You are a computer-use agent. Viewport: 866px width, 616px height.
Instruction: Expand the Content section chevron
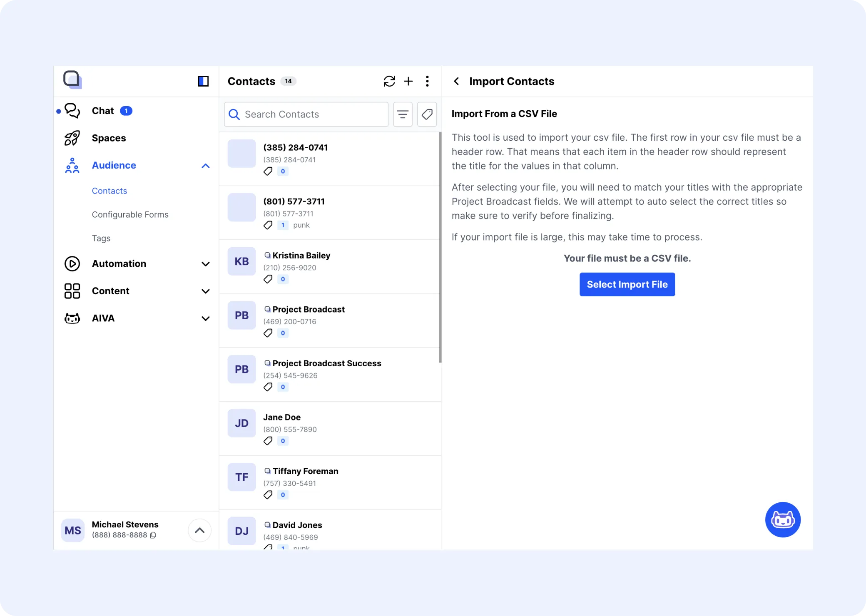point(206,291)
